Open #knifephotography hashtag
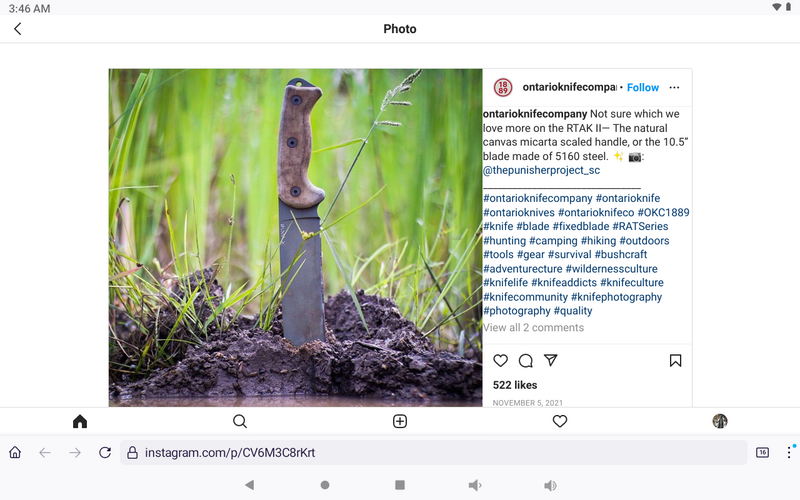This screenshot has height=500, width=800. pos(616,297)
